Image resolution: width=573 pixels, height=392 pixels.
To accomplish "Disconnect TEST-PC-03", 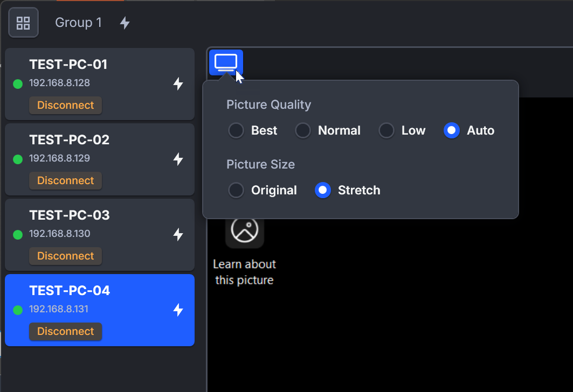I will (x=65, y=256).
